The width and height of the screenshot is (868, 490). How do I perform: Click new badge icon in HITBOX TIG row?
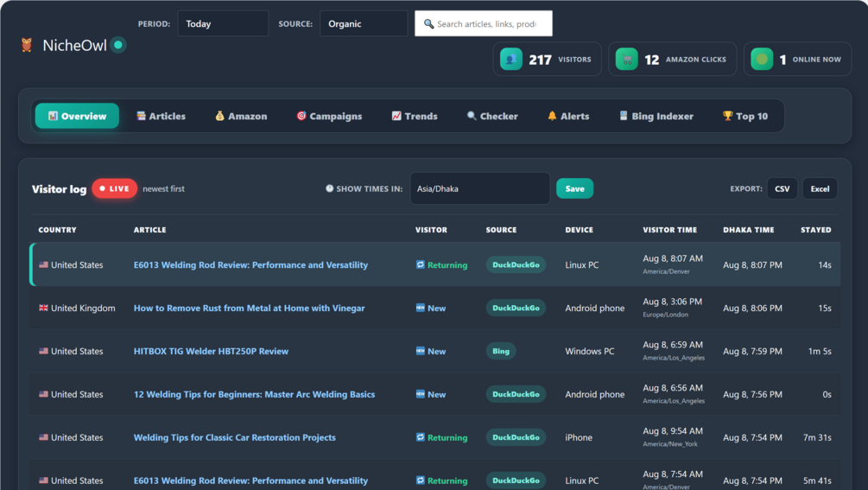(x=420, y=351)
